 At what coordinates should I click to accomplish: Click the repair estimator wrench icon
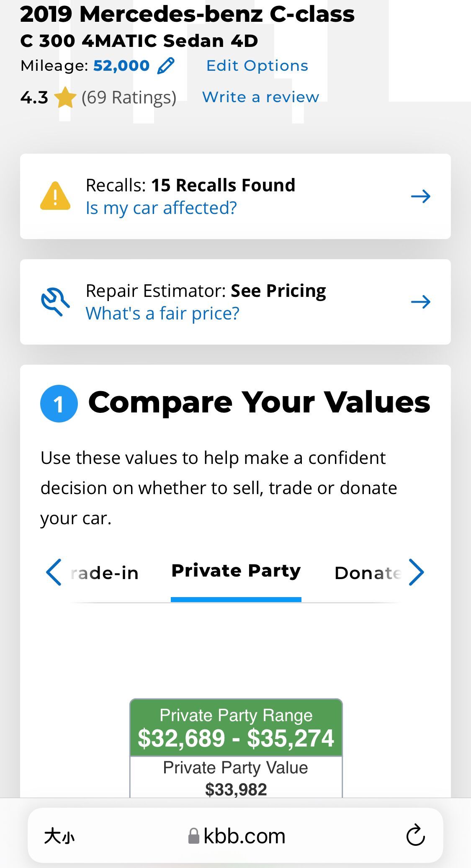tap(55, 301)
